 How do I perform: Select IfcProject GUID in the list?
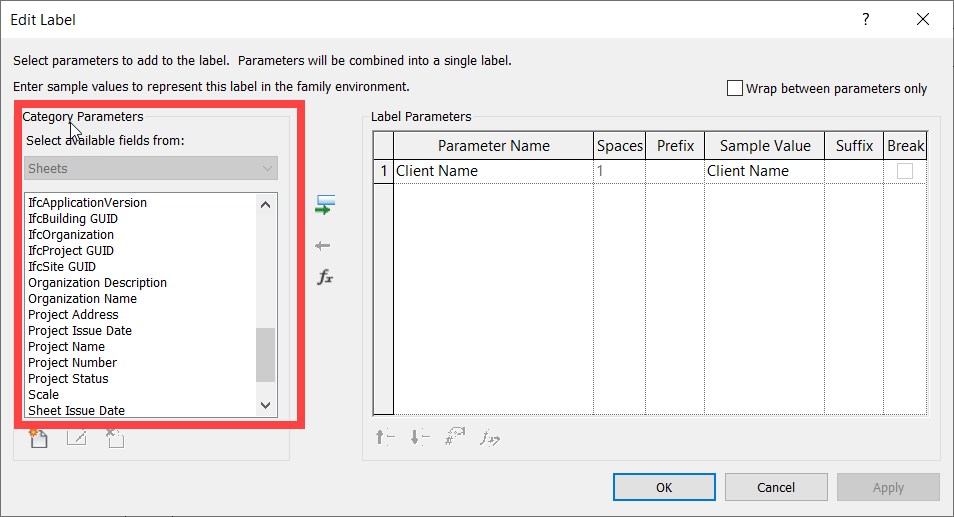point(71,251)
